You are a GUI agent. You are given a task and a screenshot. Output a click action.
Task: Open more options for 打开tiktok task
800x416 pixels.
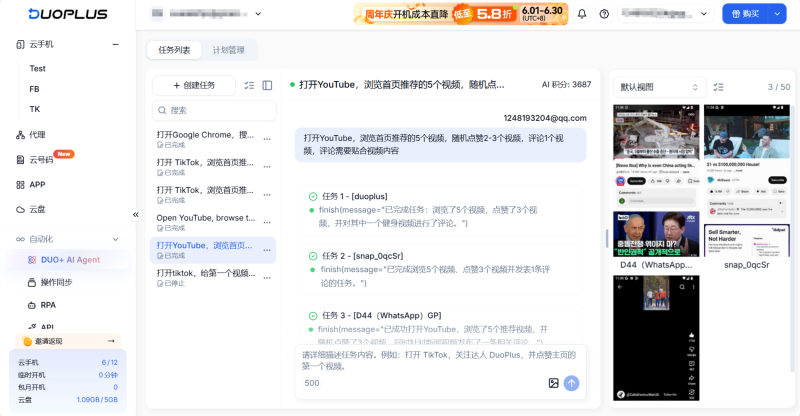(267, 278)
